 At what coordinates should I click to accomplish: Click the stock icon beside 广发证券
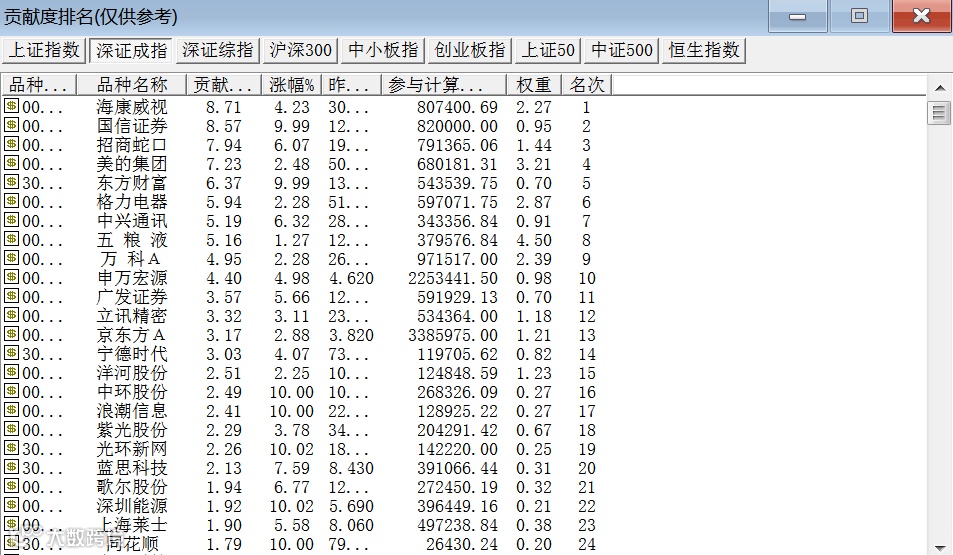(x=12, y=295)
